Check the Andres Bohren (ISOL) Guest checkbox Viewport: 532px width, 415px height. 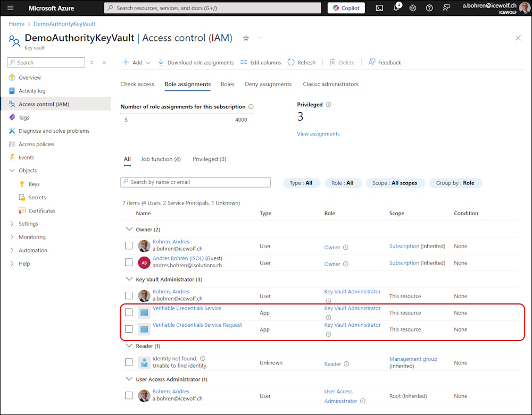point(129,262)
